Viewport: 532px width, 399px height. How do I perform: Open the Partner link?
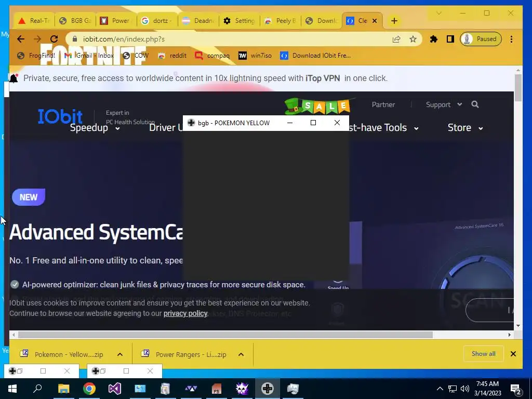tap(383, 104)
